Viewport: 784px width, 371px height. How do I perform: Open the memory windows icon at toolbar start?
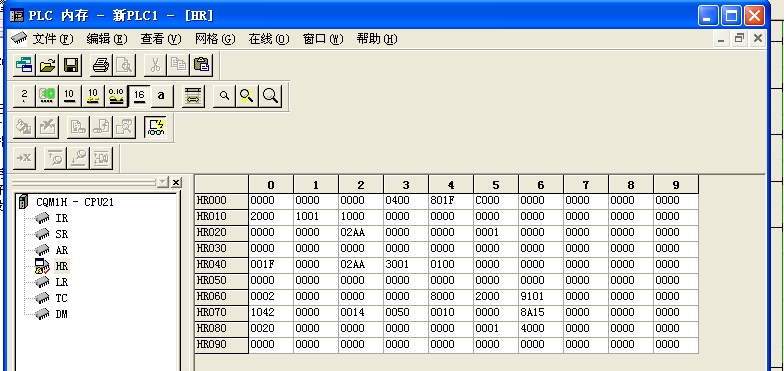click(24, 64)
